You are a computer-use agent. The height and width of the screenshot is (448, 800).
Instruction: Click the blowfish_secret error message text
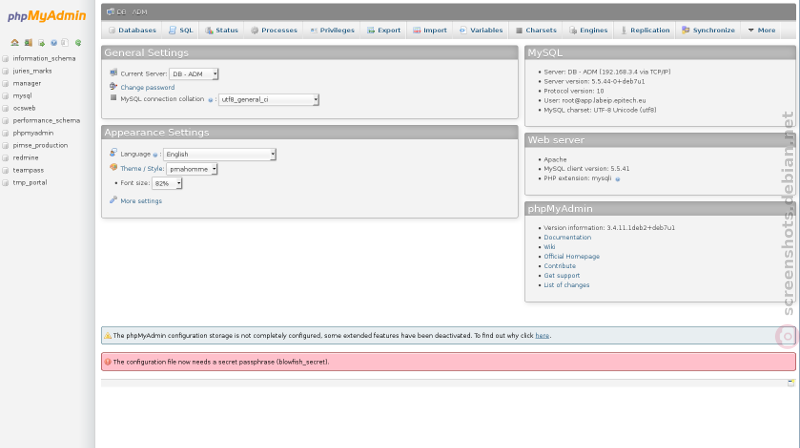pyautogui.click(x=221, y=362)
